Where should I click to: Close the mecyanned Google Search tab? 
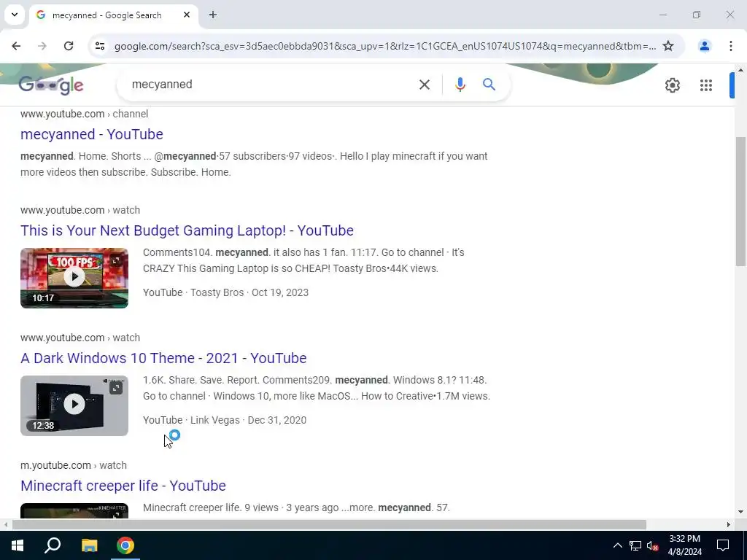click(x=187, y=15)
